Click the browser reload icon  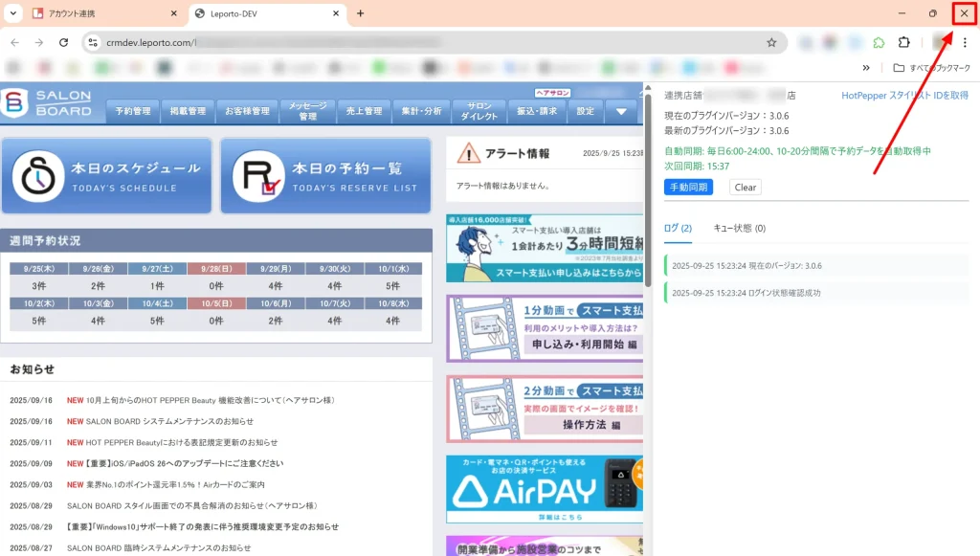(x=64, y=43)
